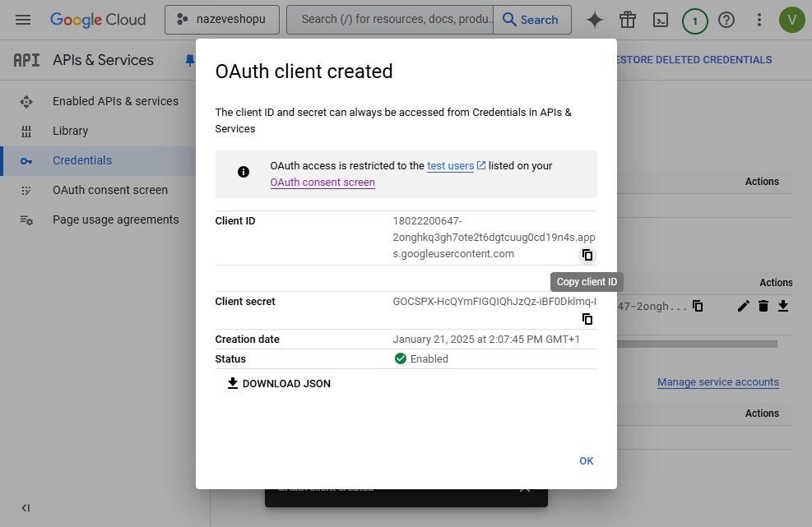Open the free trial gift icon
This screenshot has height=527, width=812.
pos(628,20)
